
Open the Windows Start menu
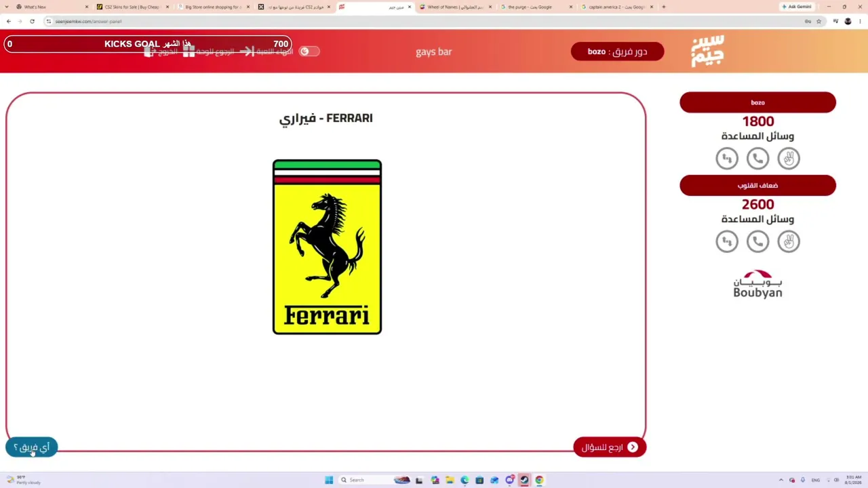tap(329, 480)
